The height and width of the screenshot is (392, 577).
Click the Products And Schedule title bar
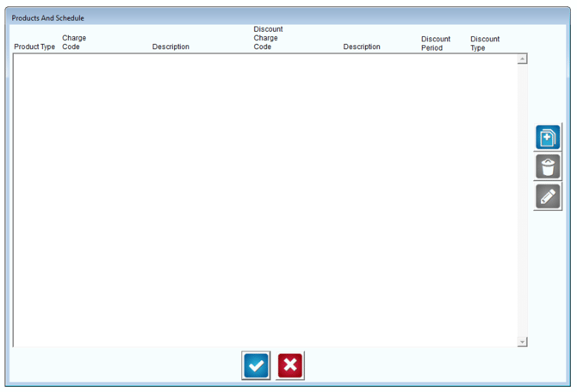coord(288,17)
